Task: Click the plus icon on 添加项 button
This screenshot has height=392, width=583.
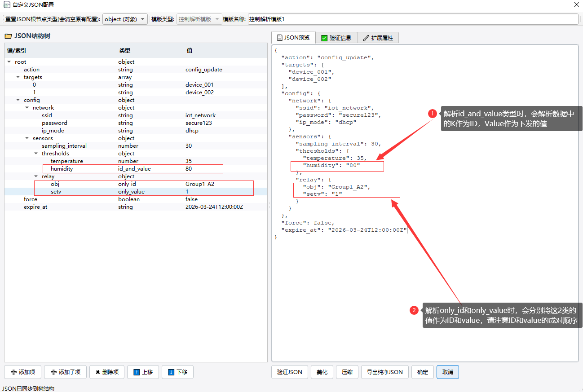Action: coord(13,372)
